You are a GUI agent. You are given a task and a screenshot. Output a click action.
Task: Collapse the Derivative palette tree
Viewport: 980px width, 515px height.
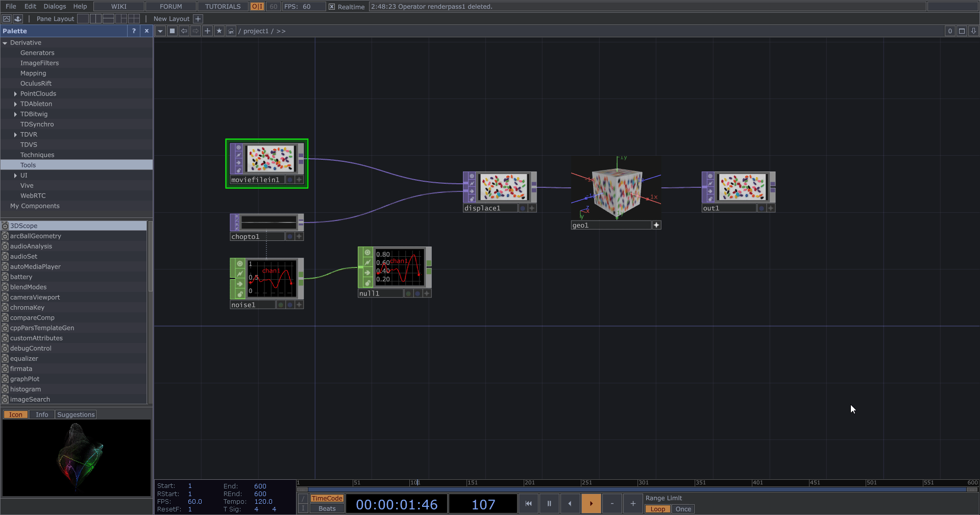pyautogui.click(x=5, y=43)
